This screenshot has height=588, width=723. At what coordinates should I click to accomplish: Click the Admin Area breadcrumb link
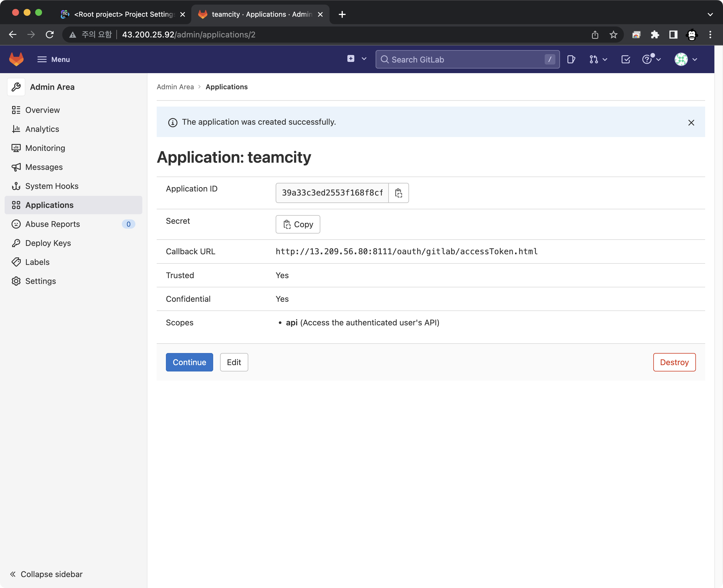click(x=175, y=87)
